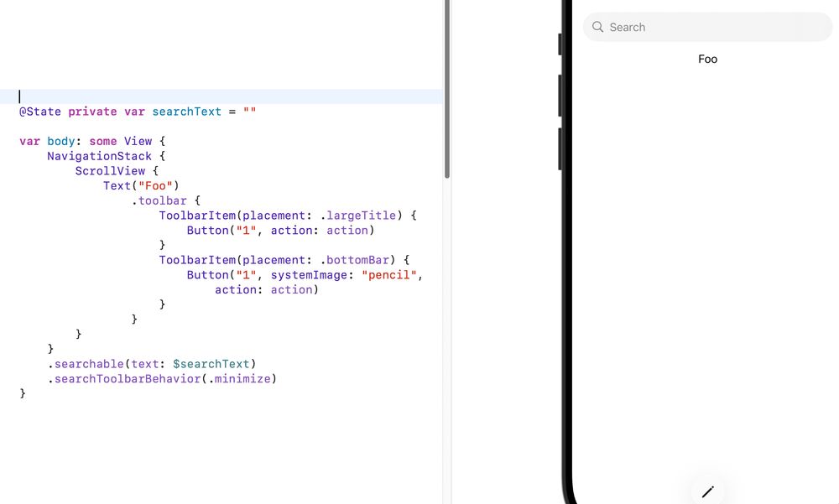The height and width of the screenshot is (504, 839).
Task: Click ".bottomBar" placement in the code
Action: [x=354, y=259]
